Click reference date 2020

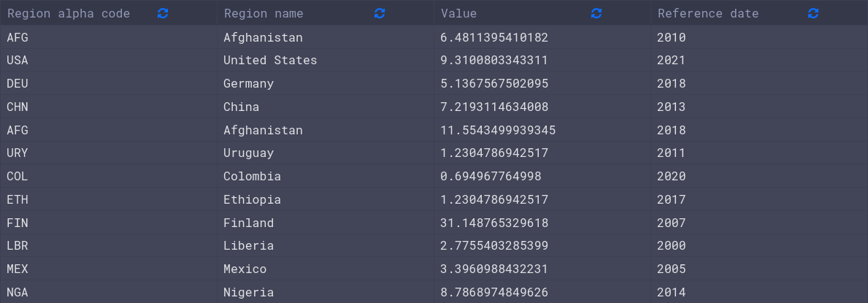point(672,176)
